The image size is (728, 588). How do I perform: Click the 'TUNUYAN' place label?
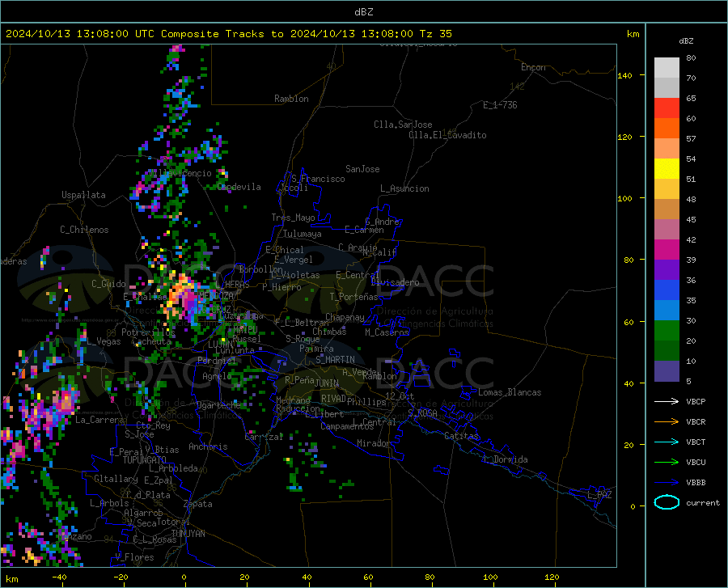point(188,534)
